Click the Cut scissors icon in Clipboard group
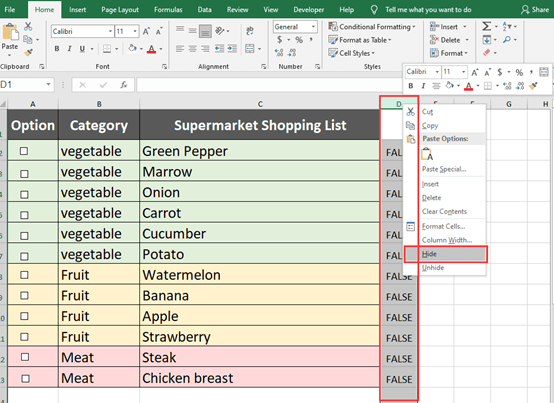Image resolution: width=554 pixels, height=403 pixels. [28, 26]
